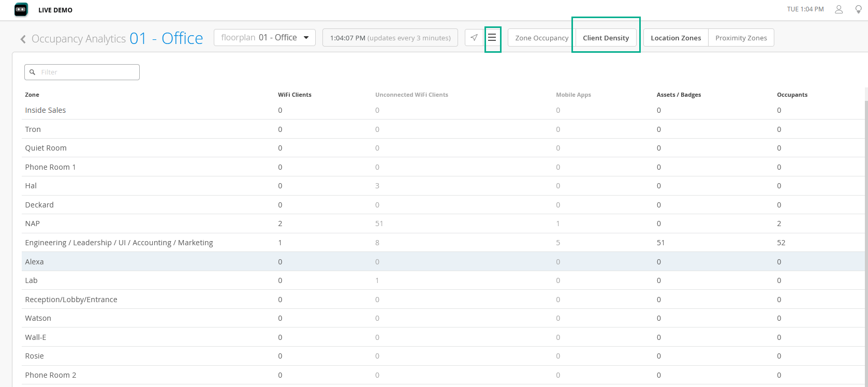
Task: Select the Engineering / Leadership zone row
Action: tap(119, 243)
